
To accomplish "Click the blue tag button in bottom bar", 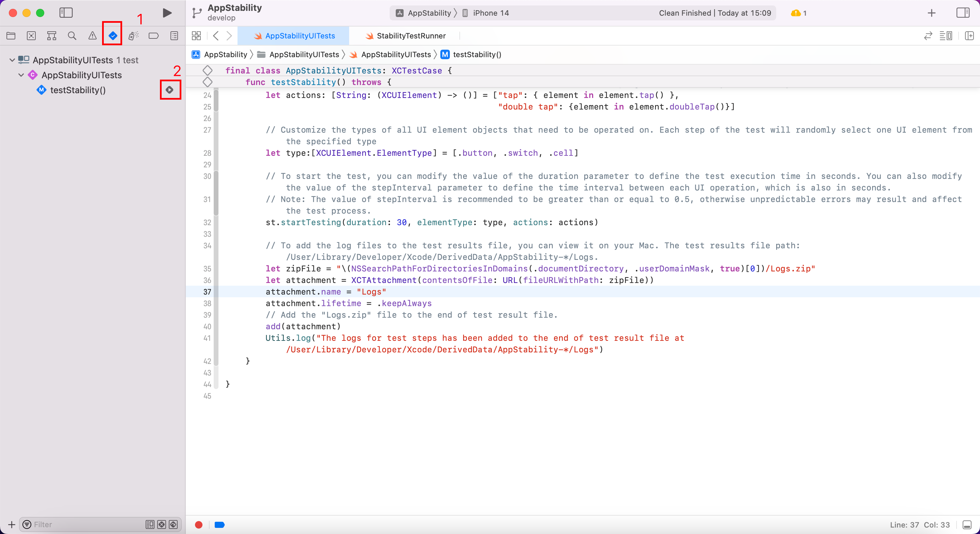I will tap(219, 525).
